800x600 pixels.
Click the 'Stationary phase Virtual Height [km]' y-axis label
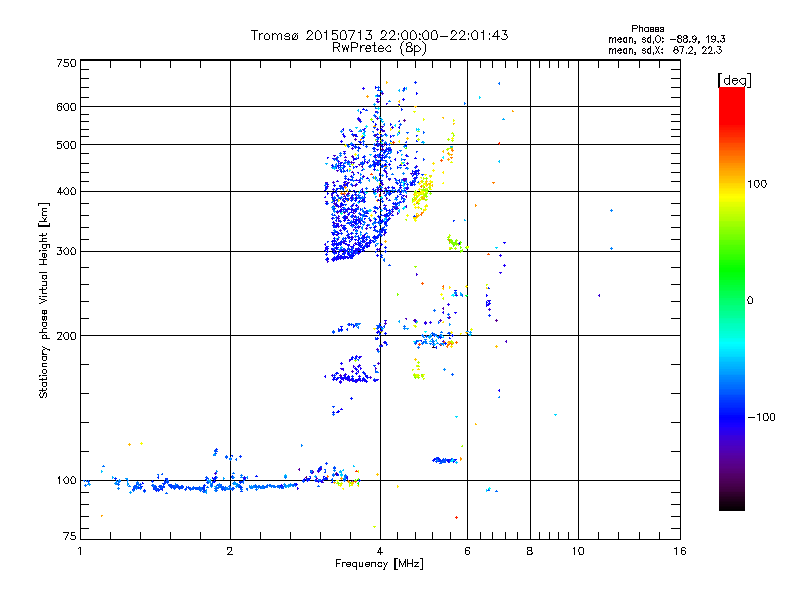tap(43, 300)
